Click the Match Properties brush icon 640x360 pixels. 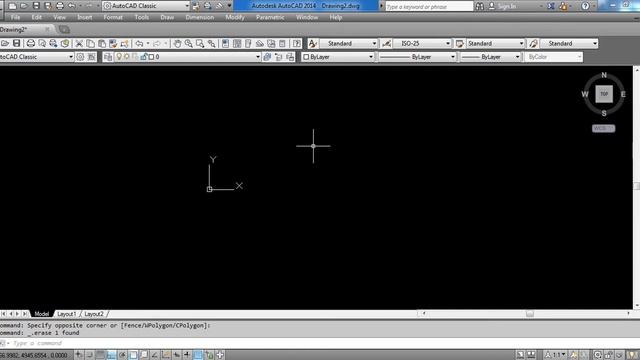pos(113,43)
